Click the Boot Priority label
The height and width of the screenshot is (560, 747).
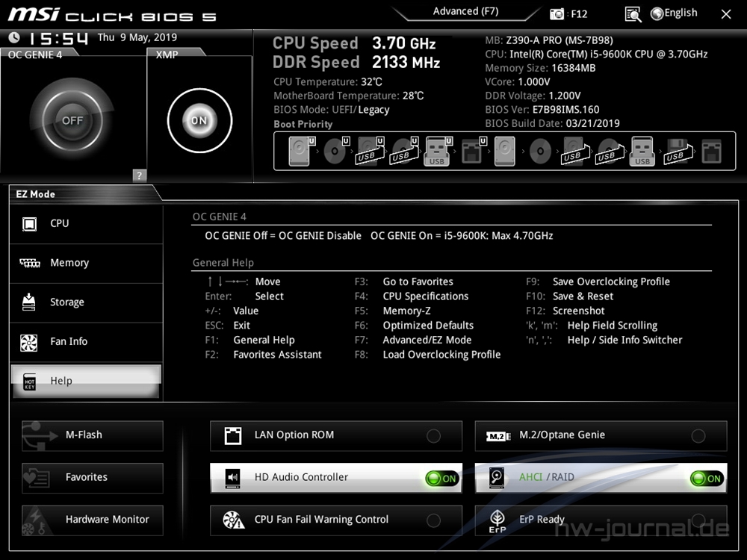tap(303, 124)
